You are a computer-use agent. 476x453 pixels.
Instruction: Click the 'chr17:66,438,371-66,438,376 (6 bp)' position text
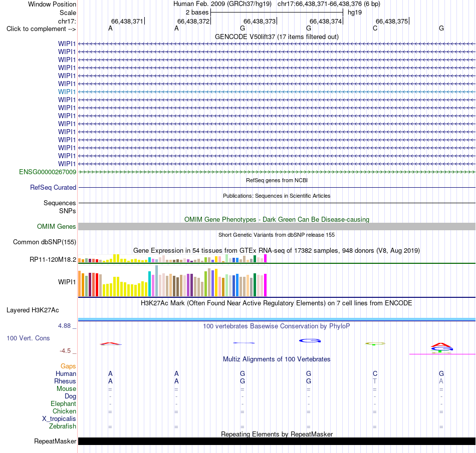point(329,4)
